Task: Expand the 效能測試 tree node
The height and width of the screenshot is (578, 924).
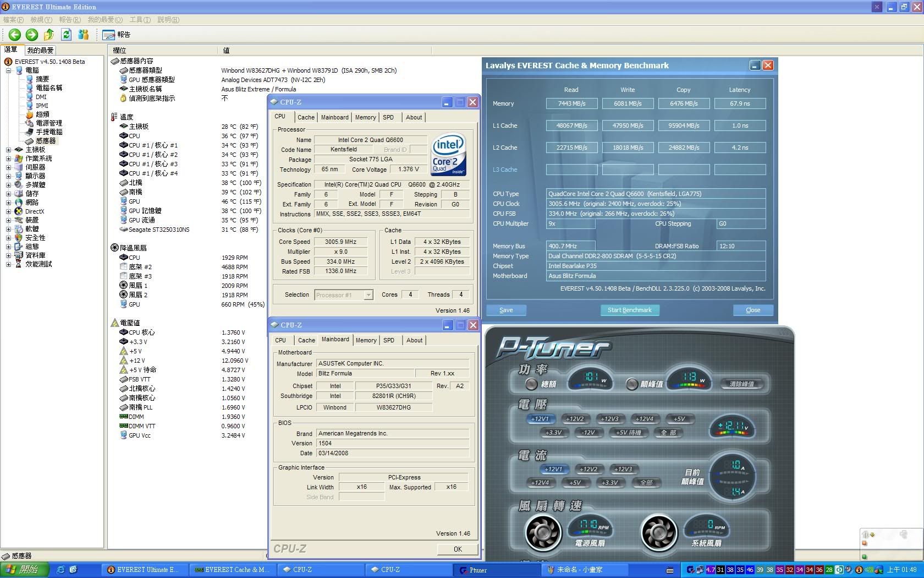Action: [8, 264]
